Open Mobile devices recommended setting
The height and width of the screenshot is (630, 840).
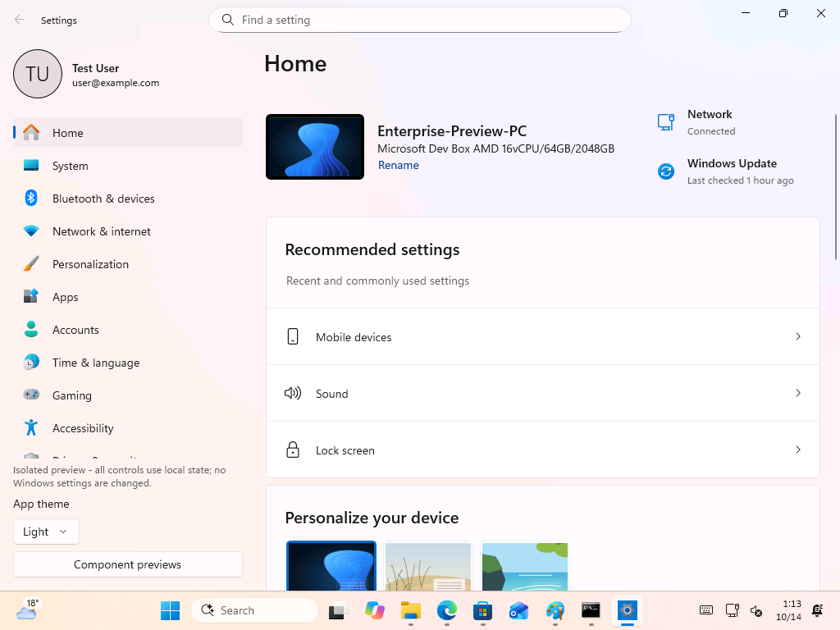point(543,336)
